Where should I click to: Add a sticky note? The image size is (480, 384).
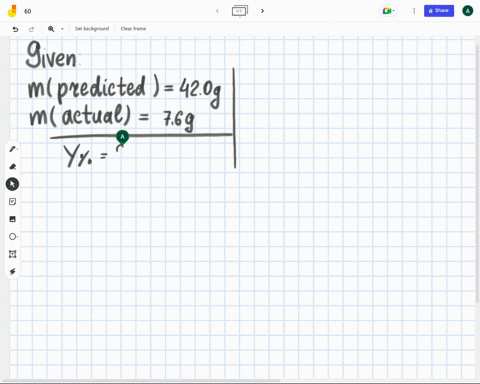click(12, 202)
